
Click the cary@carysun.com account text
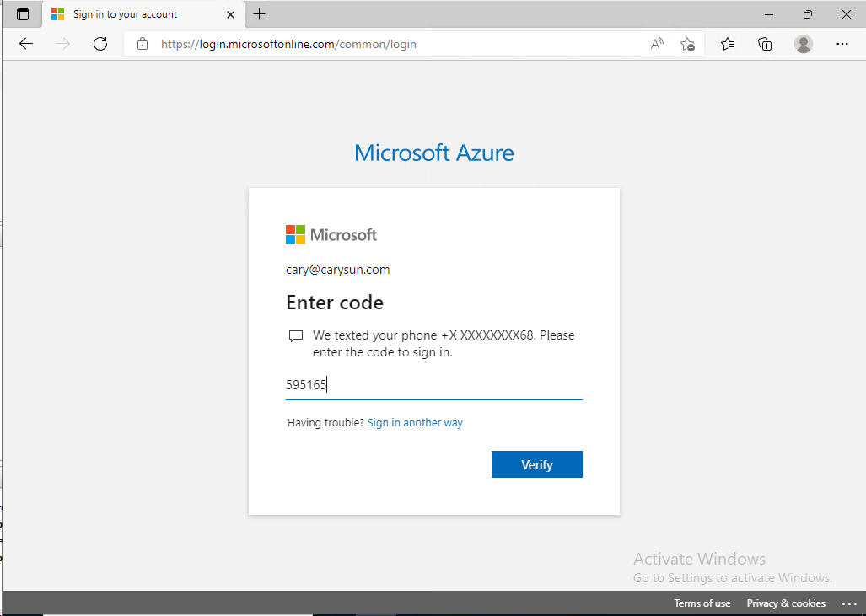pyautogui.click(x=337, y=270)
